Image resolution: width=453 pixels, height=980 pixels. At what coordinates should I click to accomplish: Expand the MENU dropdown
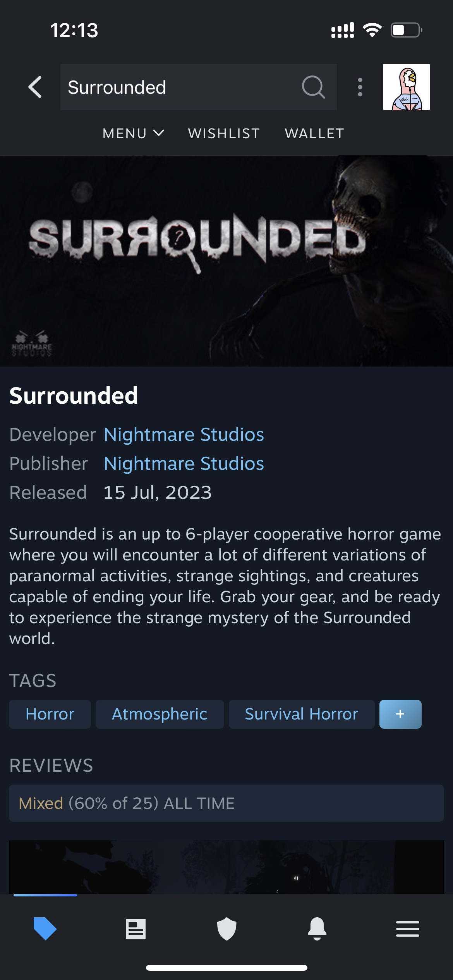(x=134, y=134)
